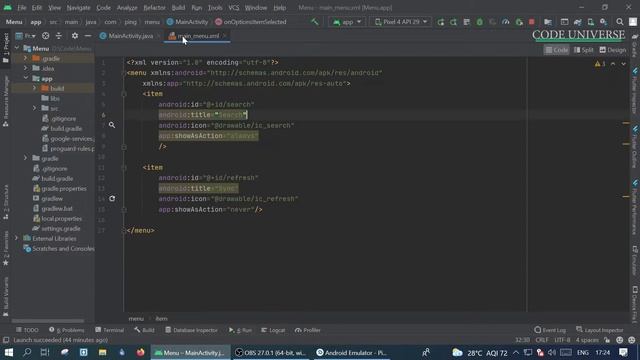Fold the first item tag on line 4
The image size is (640, 360).
(124, 94)
